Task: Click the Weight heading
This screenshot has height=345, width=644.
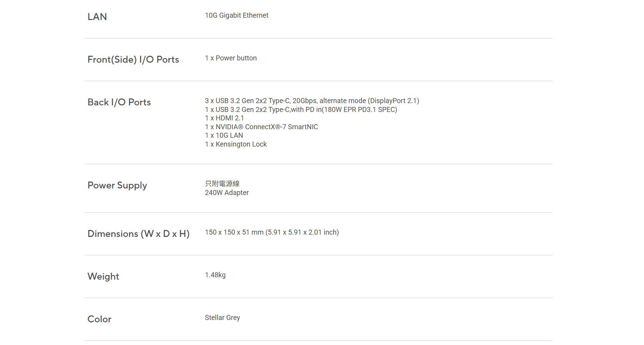Action: (103, 277)
